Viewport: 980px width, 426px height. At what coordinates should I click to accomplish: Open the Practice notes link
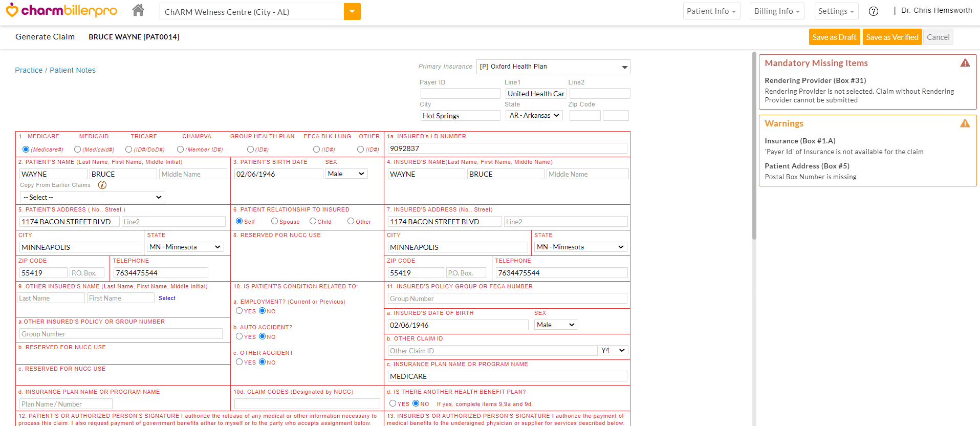[29, 70]
